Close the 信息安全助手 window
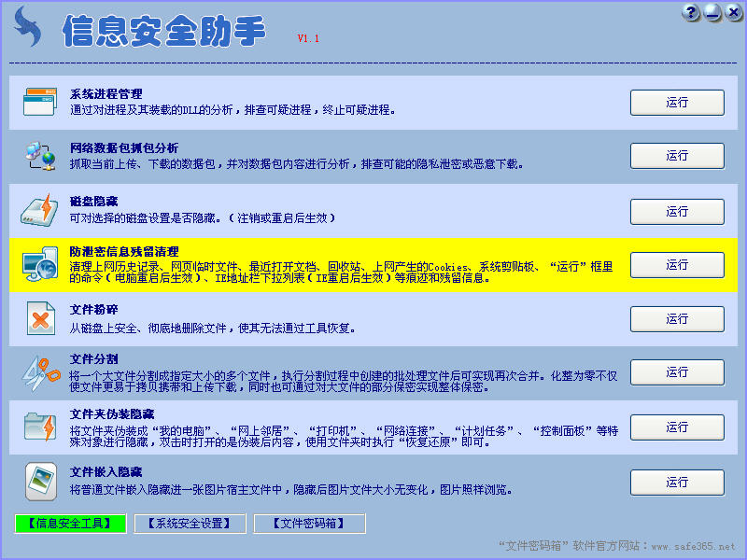This screenshot has height=560, width=747. click(734, 13)
